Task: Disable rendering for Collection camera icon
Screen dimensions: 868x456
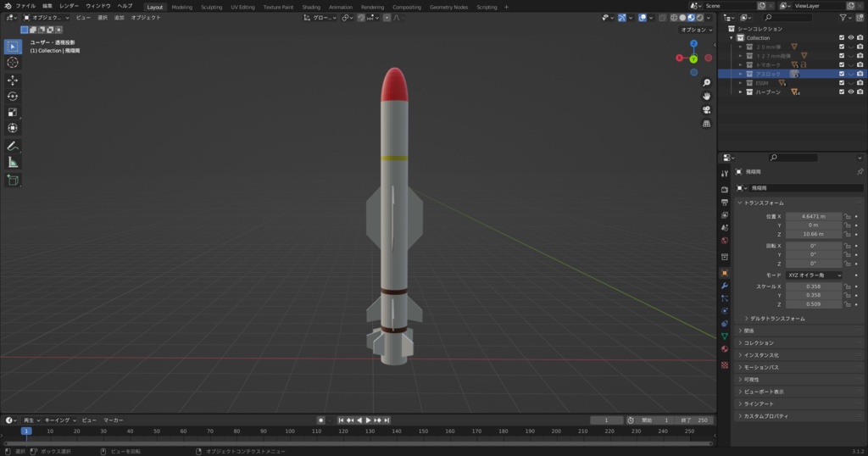Action: tap(860, 37)
